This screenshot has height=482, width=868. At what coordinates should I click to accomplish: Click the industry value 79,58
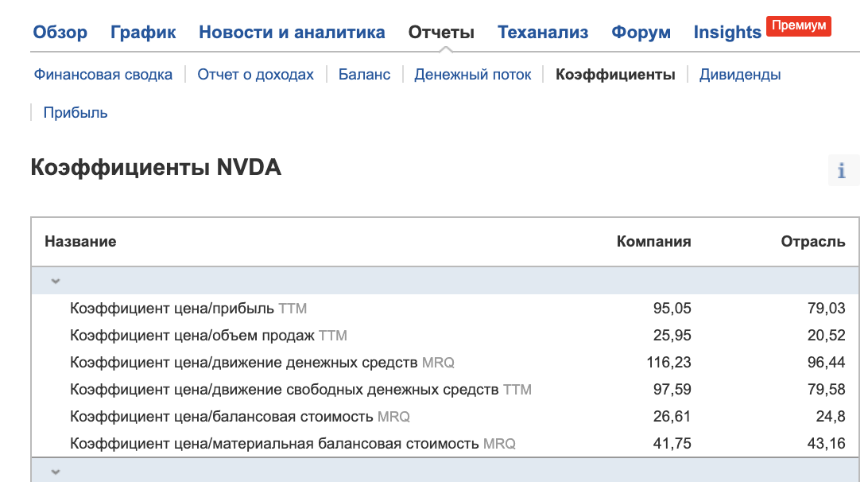coord(826,390)
